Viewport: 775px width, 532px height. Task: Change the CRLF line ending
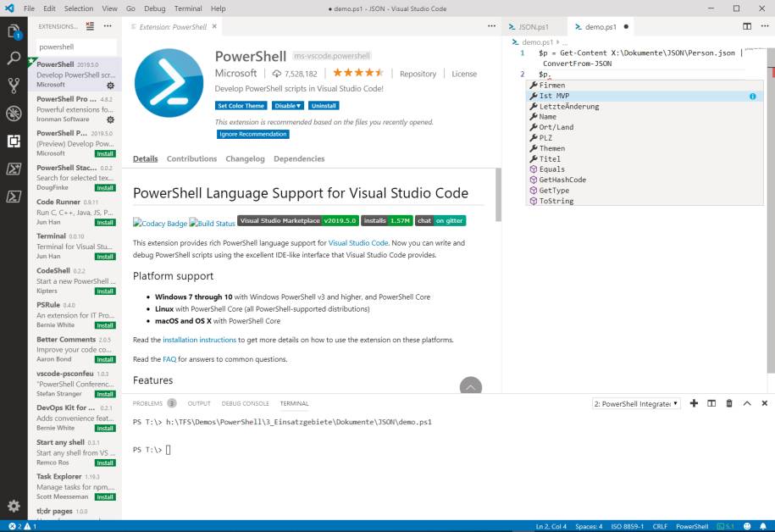tap(660, 527)
